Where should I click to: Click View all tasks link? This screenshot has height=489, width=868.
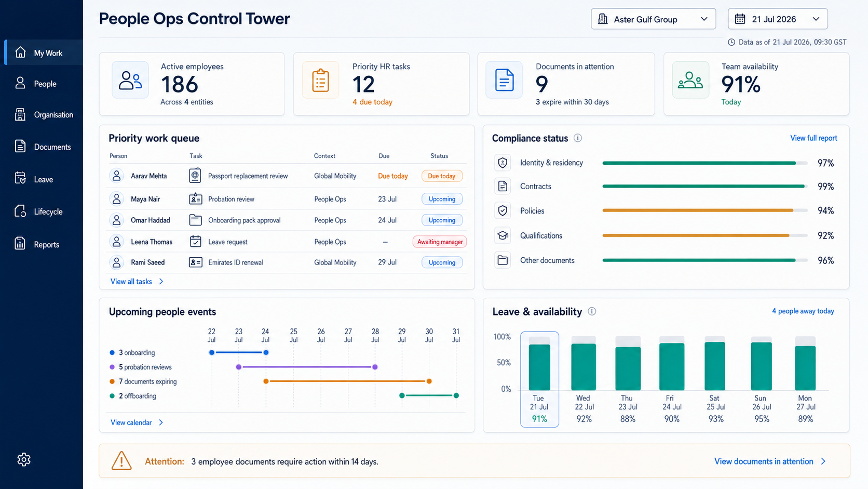[131, 282]
